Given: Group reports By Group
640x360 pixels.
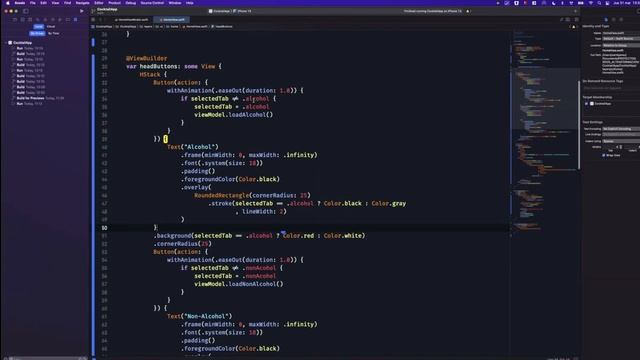Looking at the screenshot, I should [37, 33].
